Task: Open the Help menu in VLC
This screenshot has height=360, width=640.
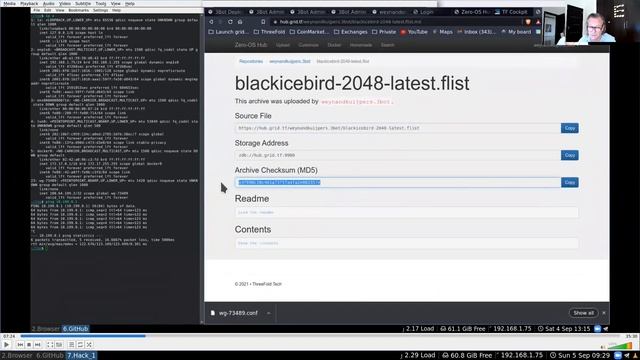Action: (x=130, y=3)
